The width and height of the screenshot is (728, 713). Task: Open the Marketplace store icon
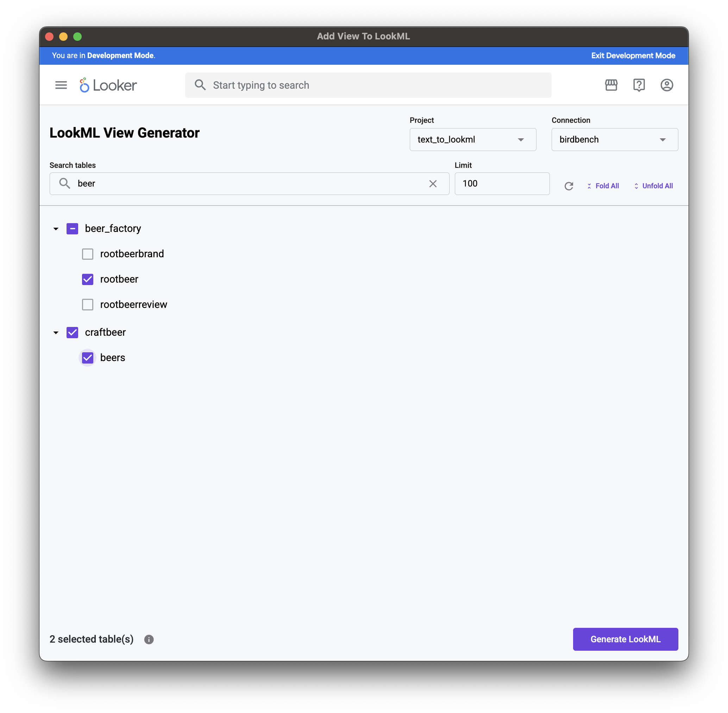click(611, 85)
